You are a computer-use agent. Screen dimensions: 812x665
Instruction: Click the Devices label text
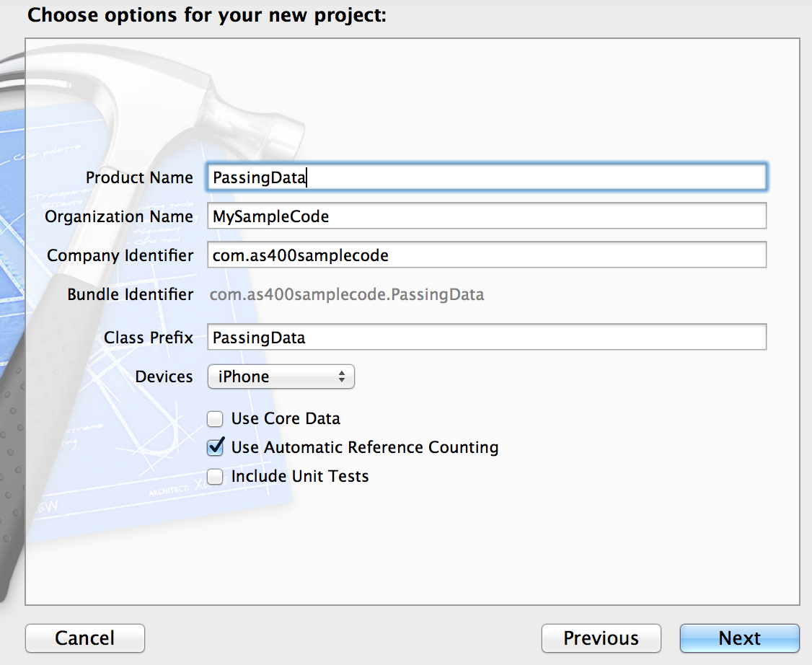(164, 376)
